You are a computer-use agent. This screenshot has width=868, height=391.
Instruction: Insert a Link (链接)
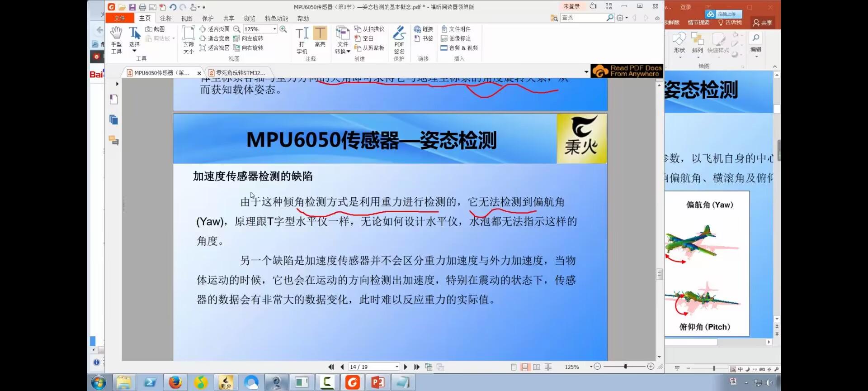coord(424,29)
